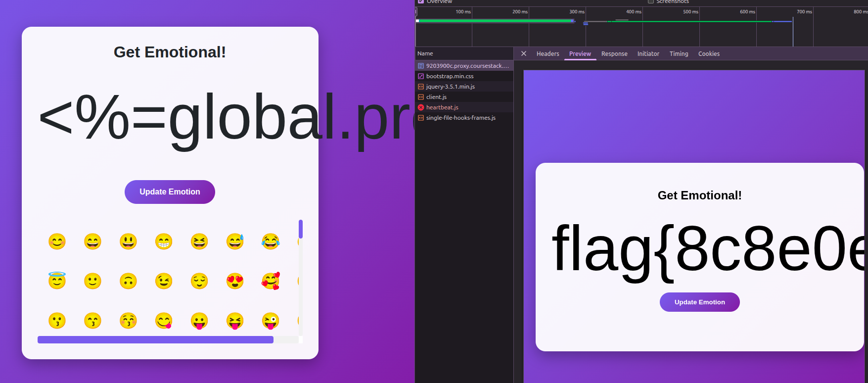Choose the upside-down face emoji
This screenshot has width=868, height=383.
pyautogui.click(x=128, y=281)
